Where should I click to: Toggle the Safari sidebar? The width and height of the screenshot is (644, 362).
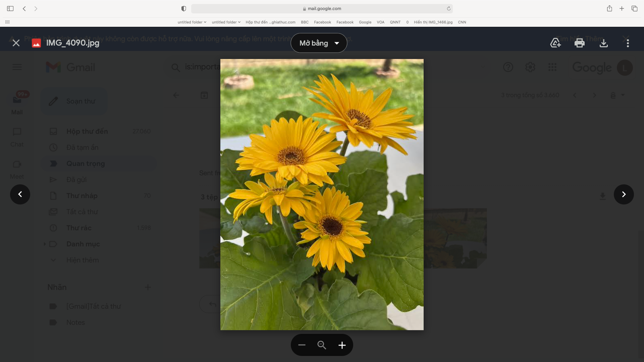click(10, 9)
